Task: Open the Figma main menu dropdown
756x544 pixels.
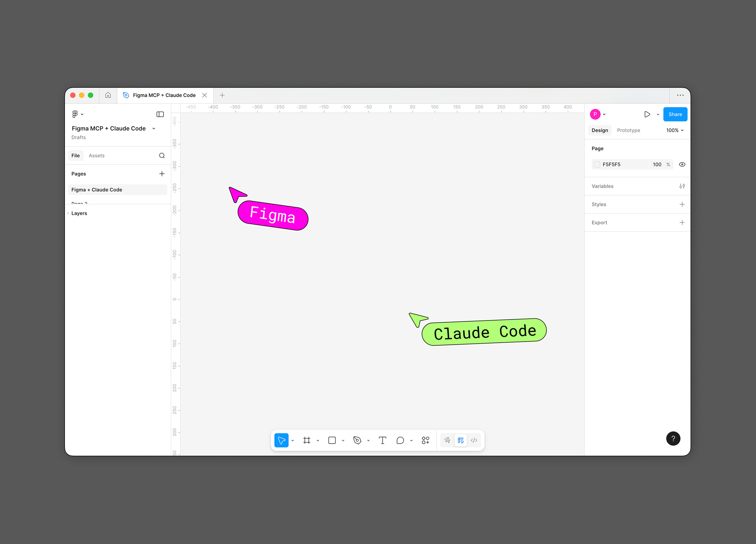Action: pyautogui.click(x=77, y=114)
